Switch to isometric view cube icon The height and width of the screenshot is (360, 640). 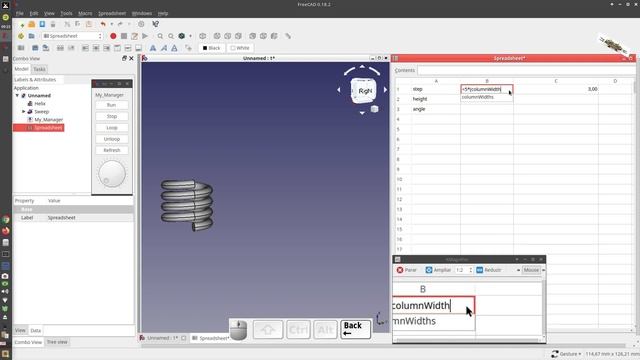click(x=202, y=36)
